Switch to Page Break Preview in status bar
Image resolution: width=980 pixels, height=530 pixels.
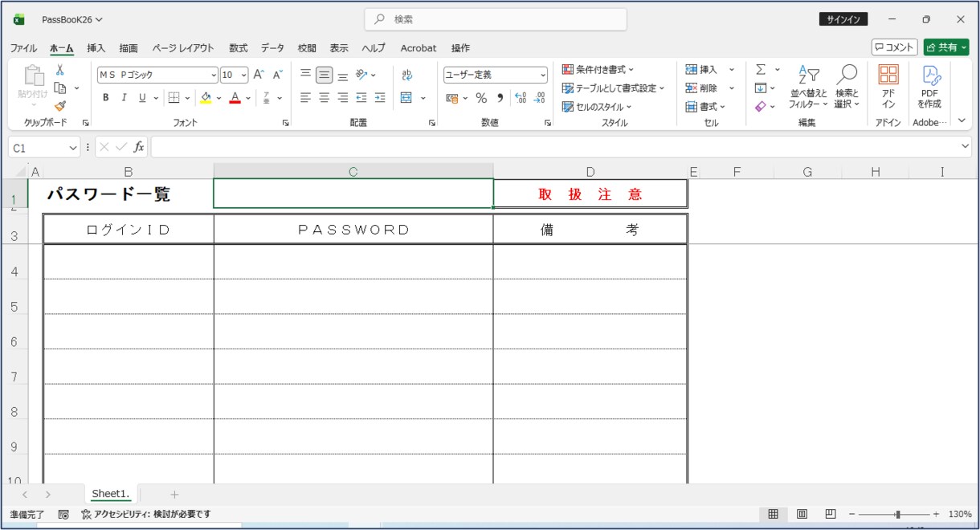point(831,514)
